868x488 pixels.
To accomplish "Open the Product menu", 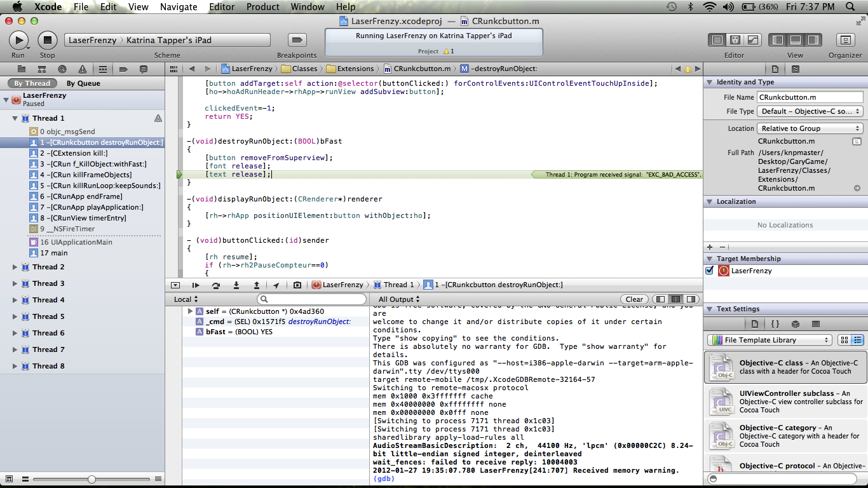I will pos(262,7).
